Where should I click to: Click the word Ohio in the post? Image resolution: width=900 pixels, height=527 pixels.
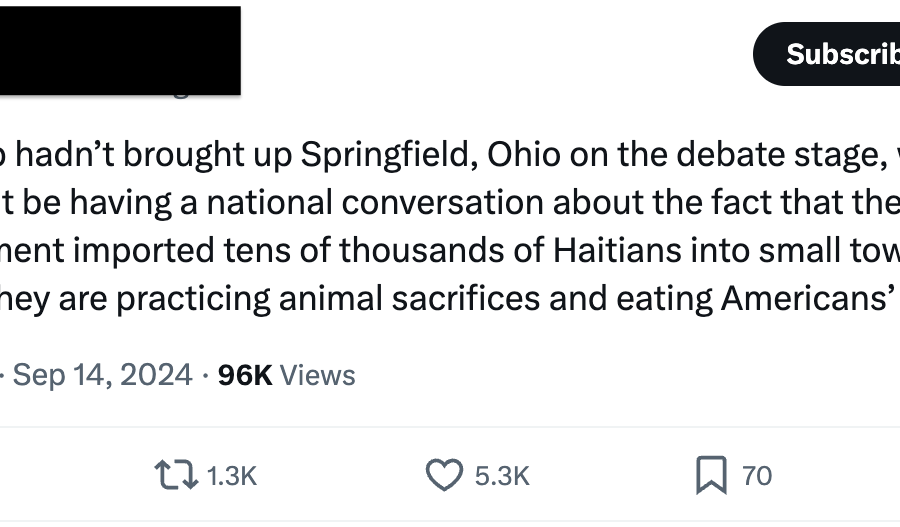(x=524, y=154)
